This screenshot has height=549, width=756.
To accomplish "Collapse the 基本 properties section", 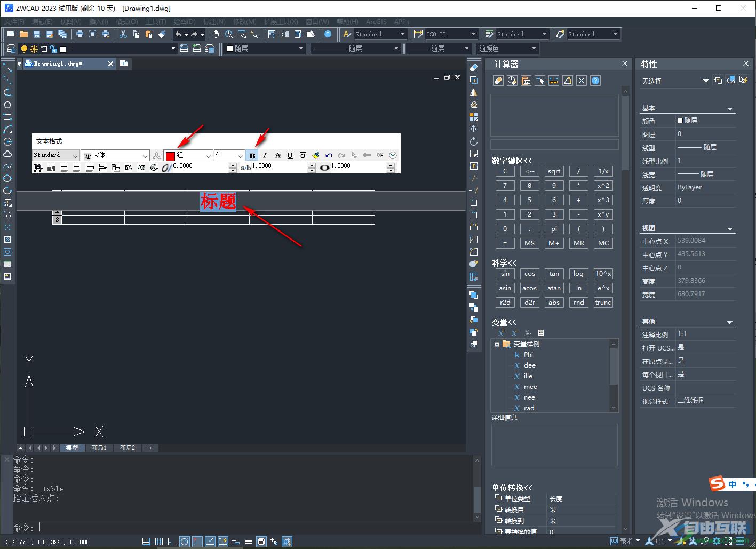I will pos(730,109).
